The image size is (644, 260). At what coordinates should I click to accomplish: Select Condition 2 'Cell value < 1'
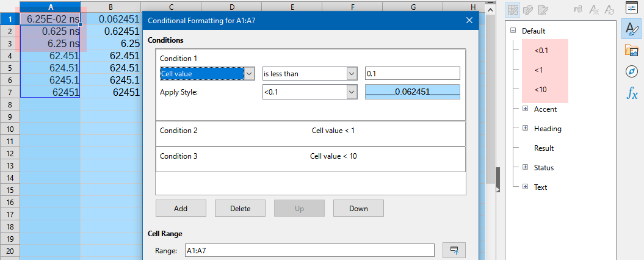tap(311, 131)
